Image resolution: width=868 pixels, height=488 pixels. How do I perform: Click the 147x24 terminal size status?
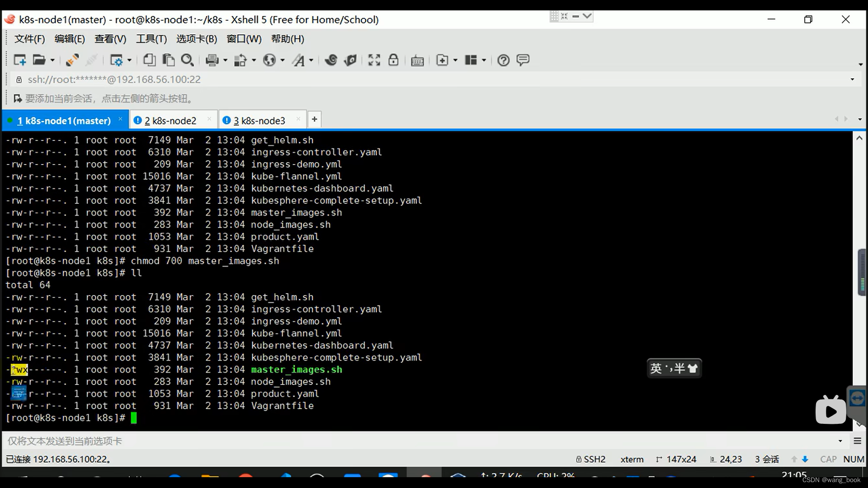point(676,460)
